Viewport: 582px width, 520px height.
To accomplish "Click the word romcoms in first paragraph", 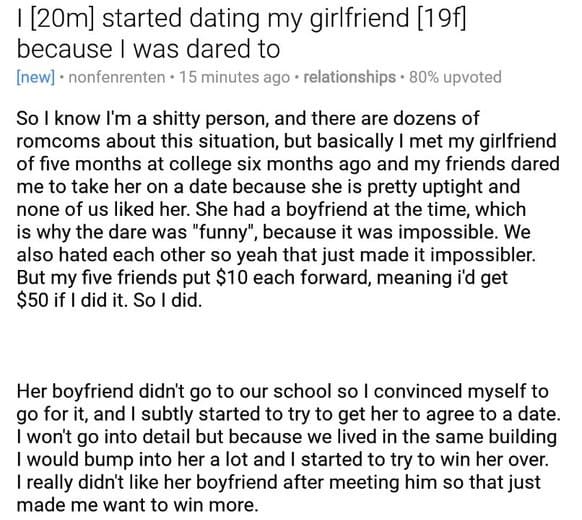I will 58,141.
